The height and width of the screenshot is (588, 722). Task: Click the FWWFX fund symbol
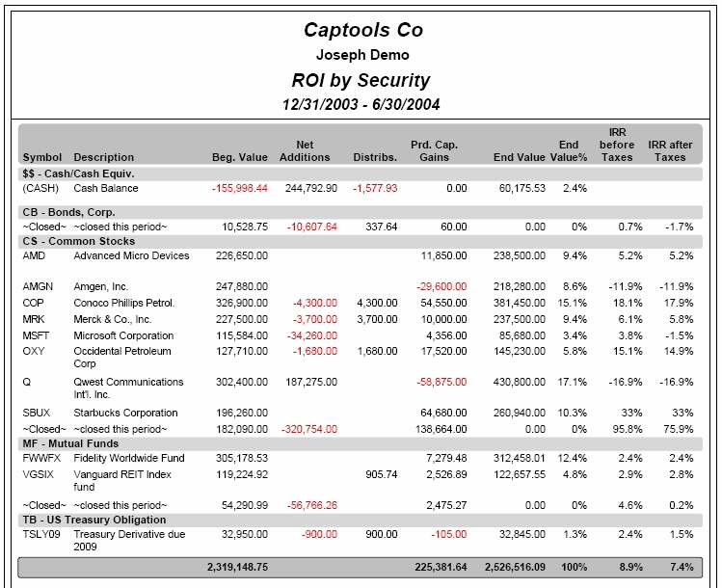40,458
